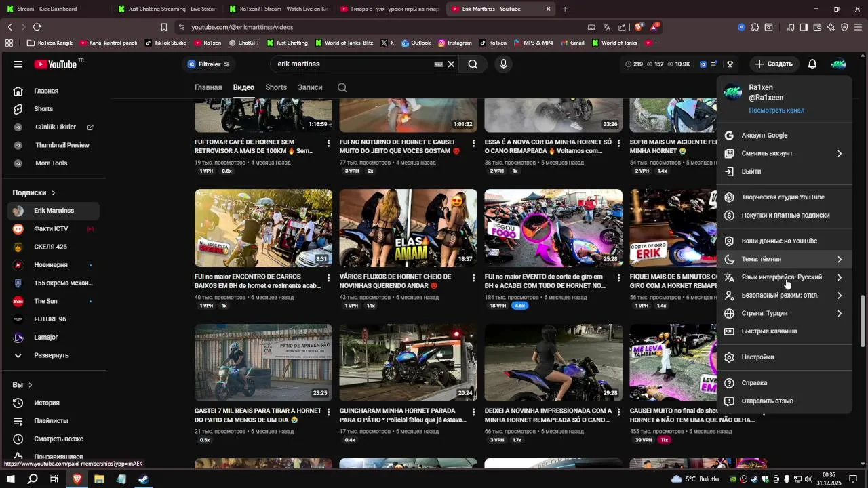Open menu for VÁRIOS FLUXOS DE HORNET video
Screen dimensions: 868x488
coord(473,278)
